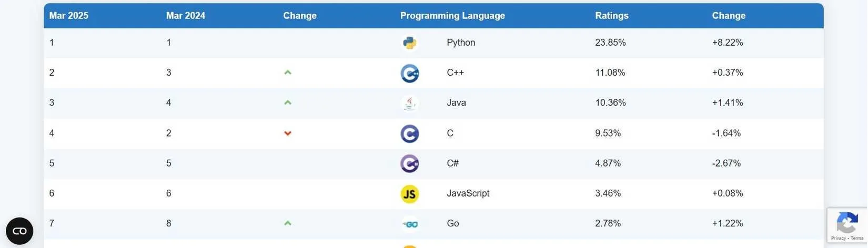
Task: Click the C++ logo icon
Action: click(x=409, y=73)
